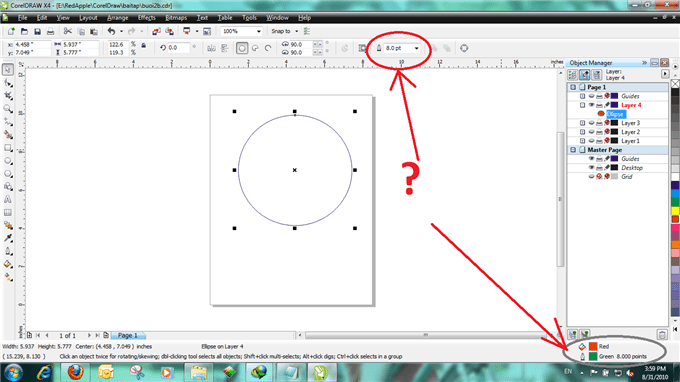Click the Paste icon in toolbar

coord(94,31)
